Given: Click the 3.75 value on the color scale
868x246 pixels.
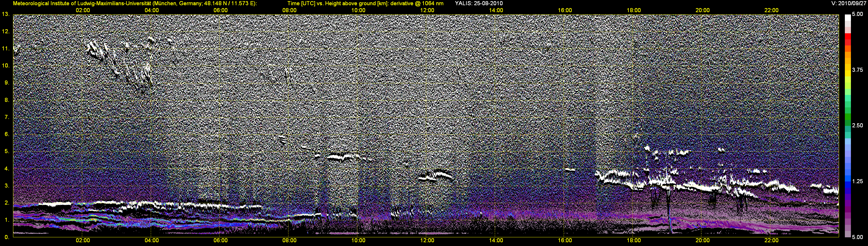Looking at the screenshot, I should click(x=858, y=70).
